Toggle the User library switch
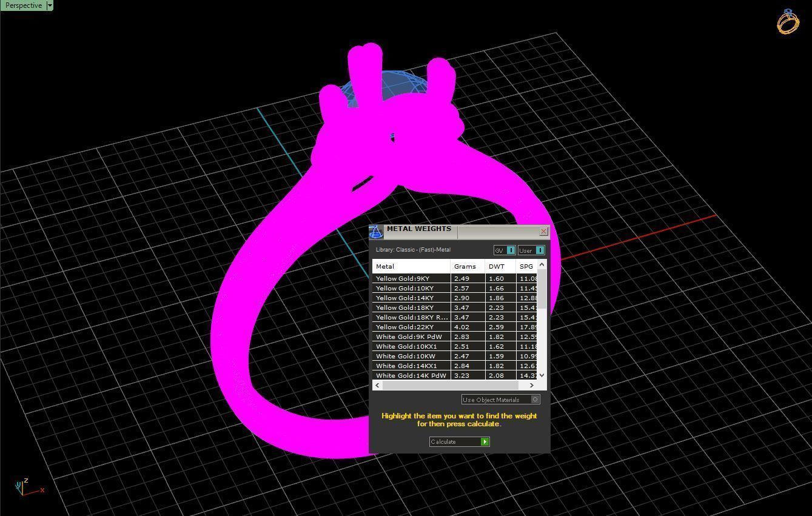Screen dimensions: 812x516 click(532, 250)
